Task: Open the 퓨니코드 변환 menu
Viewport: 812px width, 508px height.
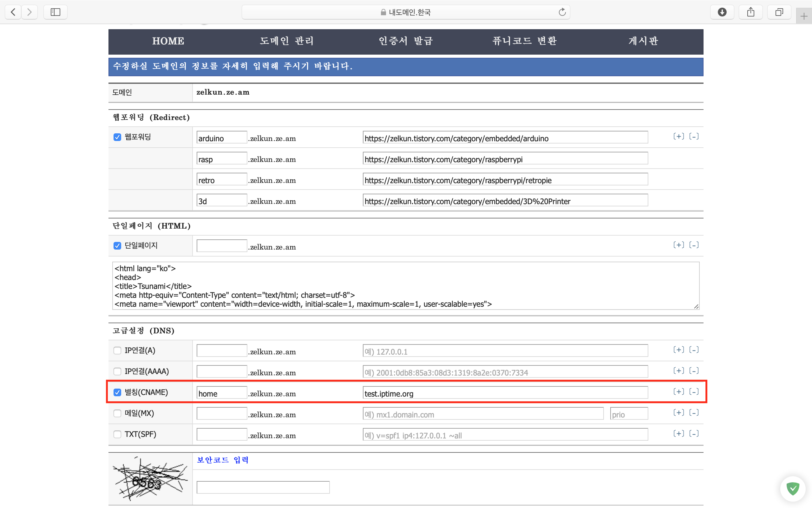Action: 524,41
